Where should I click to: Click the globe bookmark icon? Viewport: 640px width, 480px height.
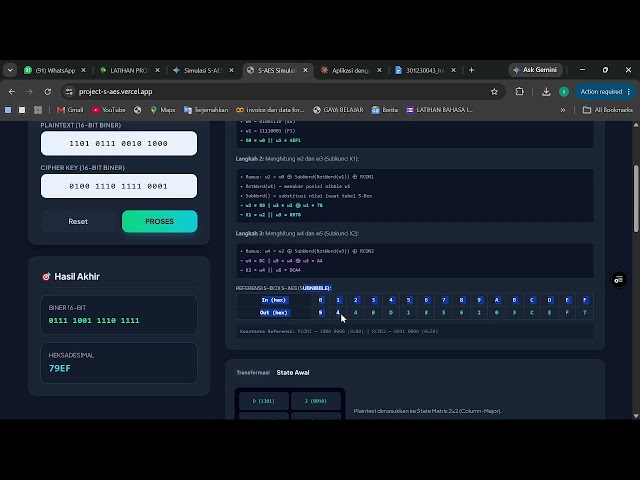138,110
